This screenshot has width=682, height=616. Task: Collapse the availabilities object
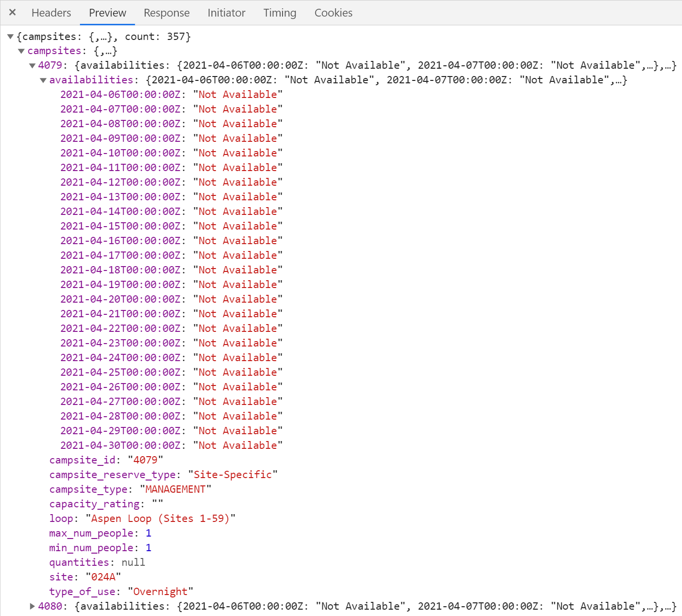[43, 79]
